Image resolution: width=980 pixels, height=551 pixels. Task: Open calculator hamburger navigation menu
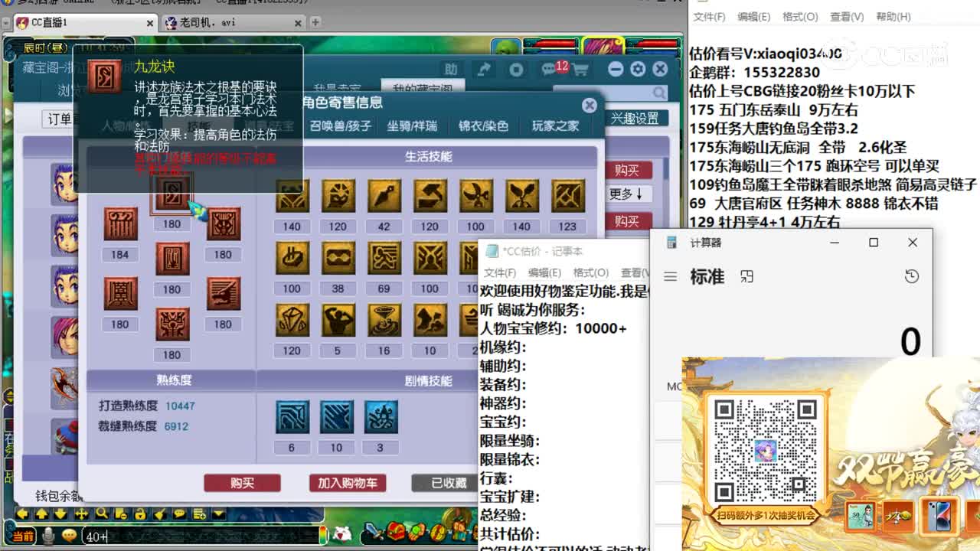tap(670, 276)
